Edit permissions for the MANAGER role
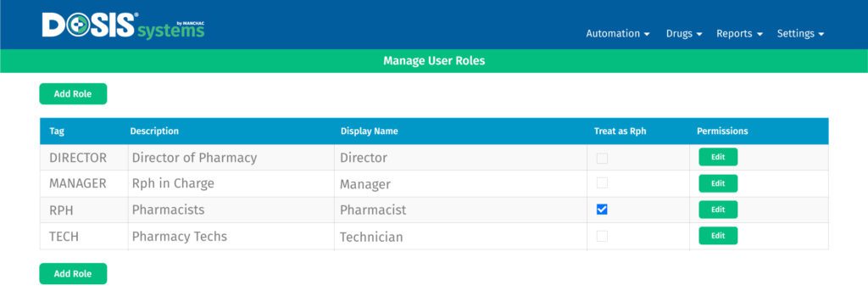Screen dimensions: 868x308 coord(718,183)
